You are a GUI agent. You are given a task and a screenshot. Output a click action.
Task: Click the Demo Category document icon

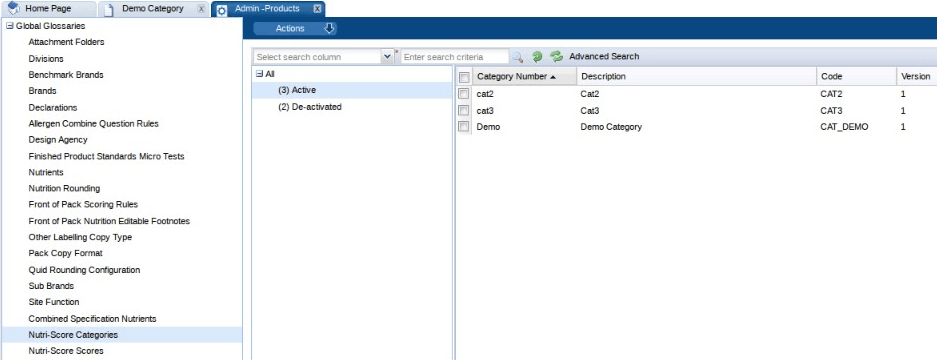[x=109, y=10]
